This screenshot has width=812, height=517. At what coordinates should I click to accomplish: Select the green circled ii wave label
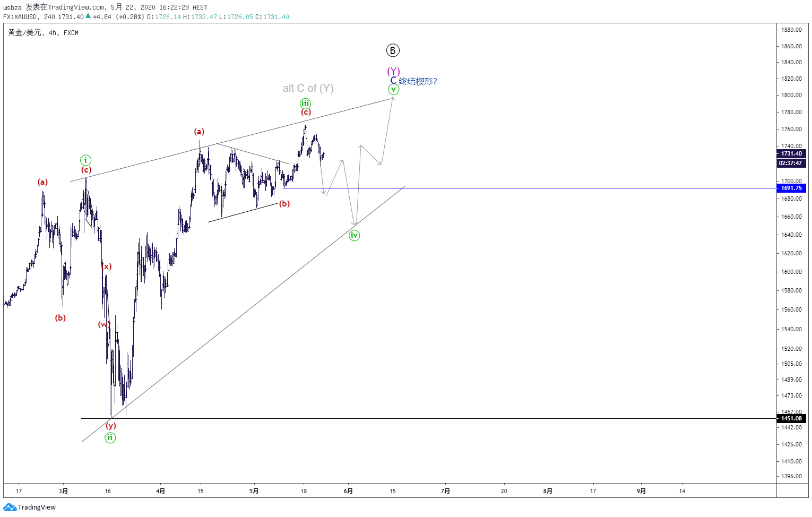[x=110, y=438]
